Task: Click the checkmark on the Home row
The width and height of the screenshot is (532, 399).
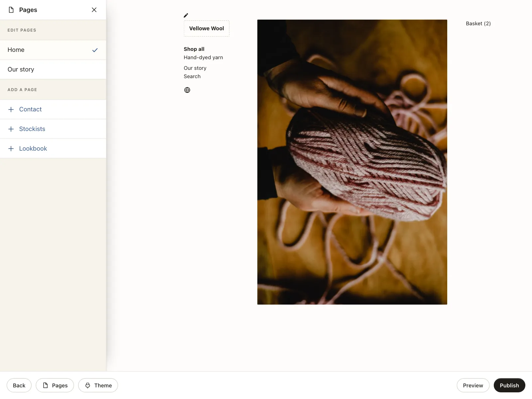Action: (x=95, y=50)
